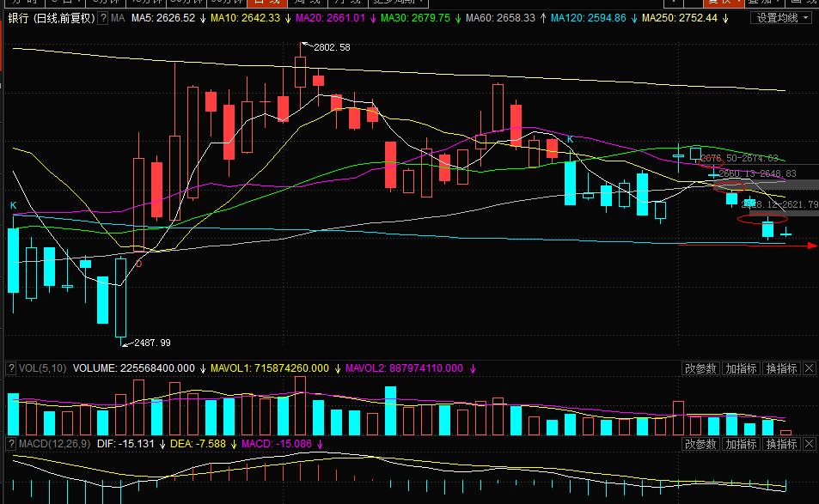Click the cyan K marker at the left edge

(x=13, y=205)
